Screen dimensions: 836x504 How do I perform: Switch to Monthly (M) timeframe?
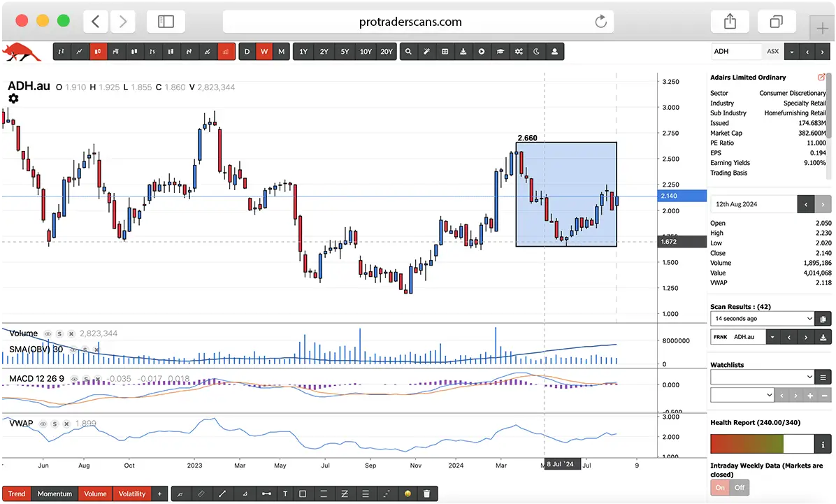pos(282,52)
